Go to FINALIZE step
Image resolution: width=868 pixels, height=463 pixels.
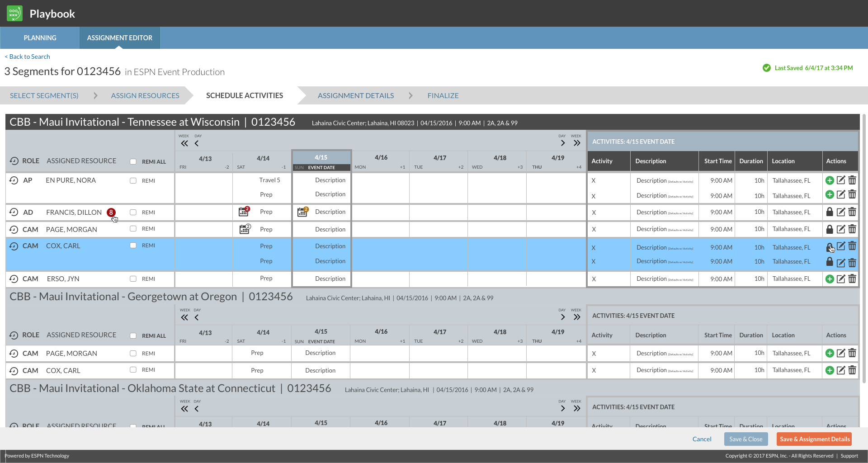(x=443, y=95)
